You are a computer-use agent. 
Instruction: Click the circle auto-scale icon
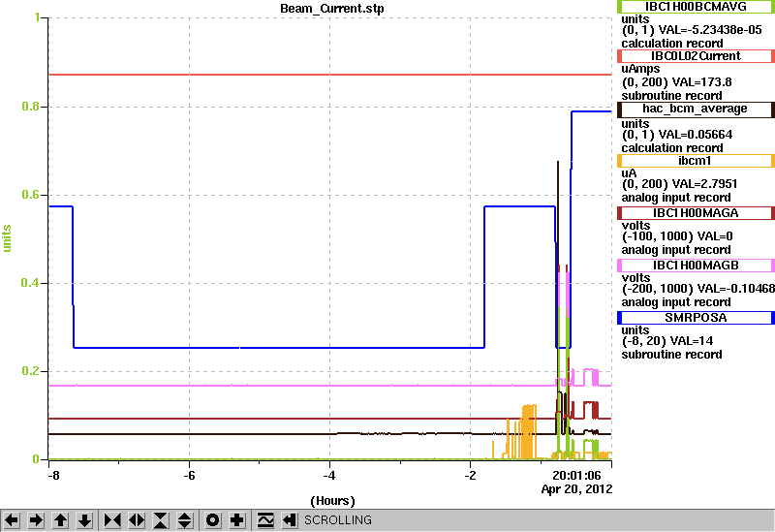(x=212, y=520)
